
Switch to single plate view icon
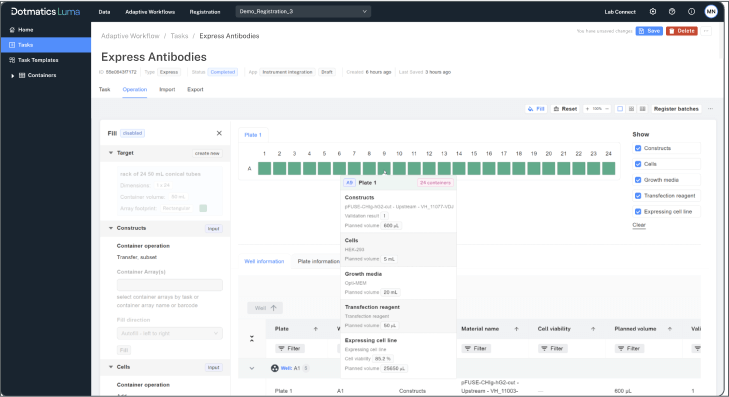(620, 109)
